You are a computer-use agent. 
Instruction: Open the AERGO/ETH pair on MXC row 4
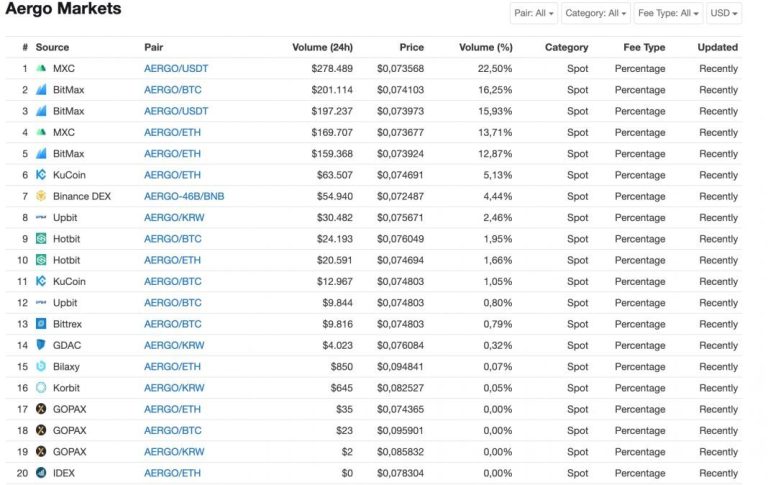coord(172,132)
